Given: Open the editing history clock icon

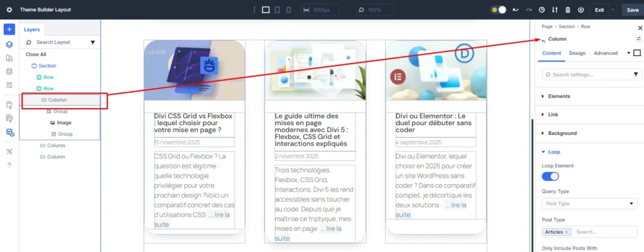Looking at the screenshot, I should [541, 10].
